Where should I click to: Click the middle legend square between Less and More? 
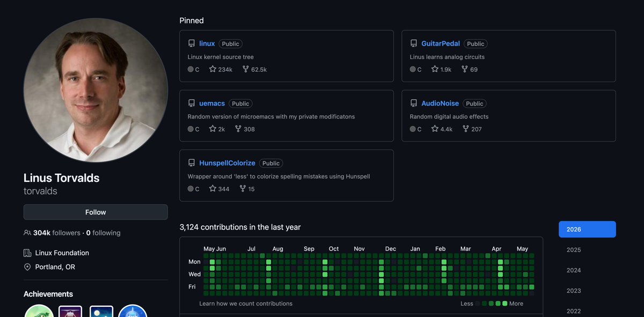(491, 304)
